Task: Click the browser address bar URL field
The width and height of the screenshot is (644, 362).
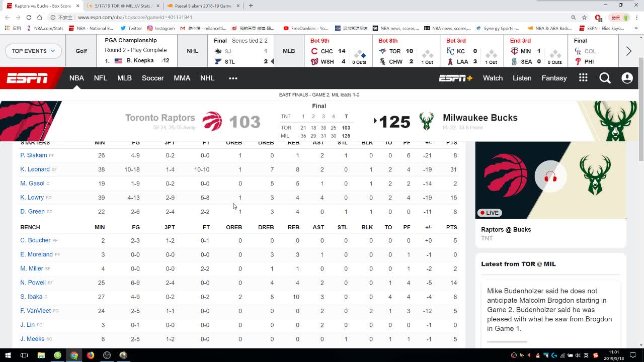Action: pyautogui.click(x=302, y=17)
